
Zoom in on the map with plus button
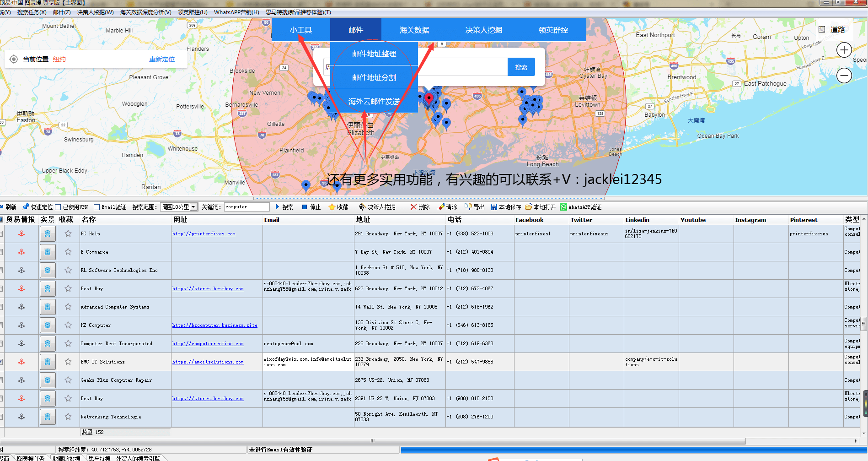[844, 50]
